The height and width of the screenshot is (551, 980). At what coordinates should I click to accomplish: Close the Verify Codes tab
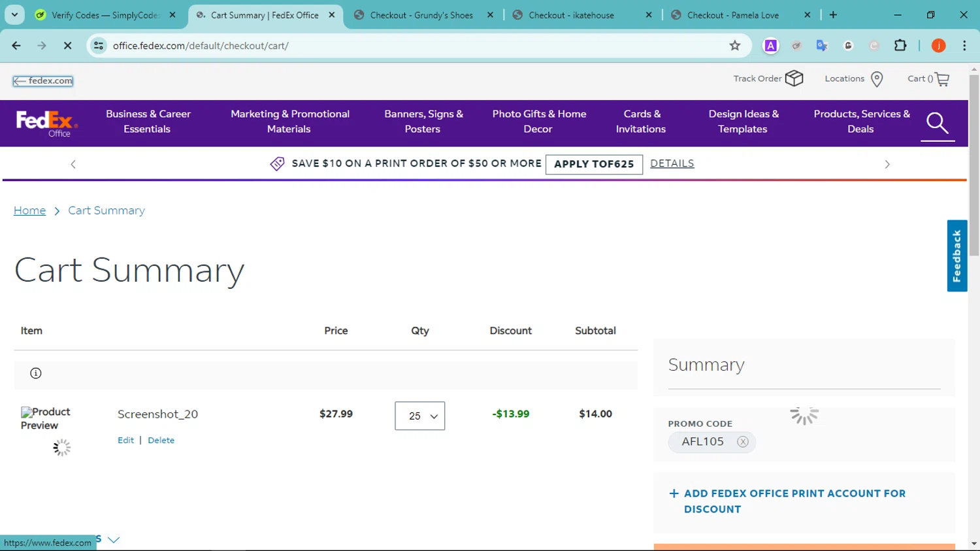[172, 15]
